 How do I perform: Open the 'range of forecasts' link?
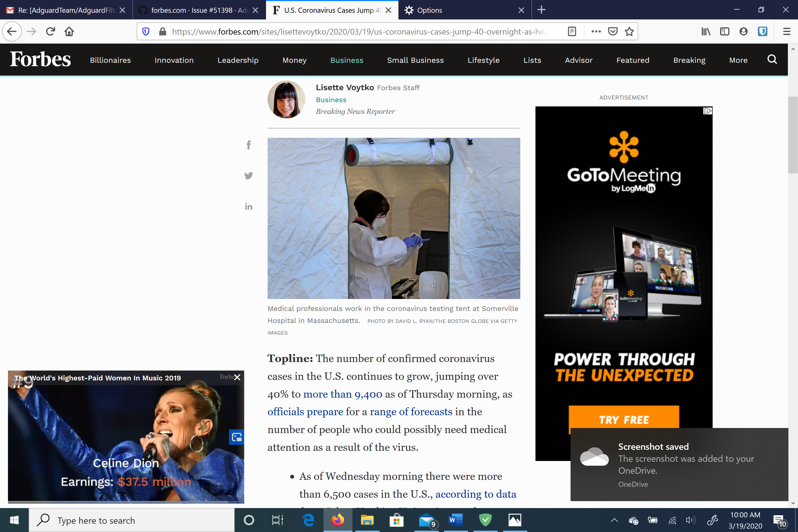click(x=411, y=412)
